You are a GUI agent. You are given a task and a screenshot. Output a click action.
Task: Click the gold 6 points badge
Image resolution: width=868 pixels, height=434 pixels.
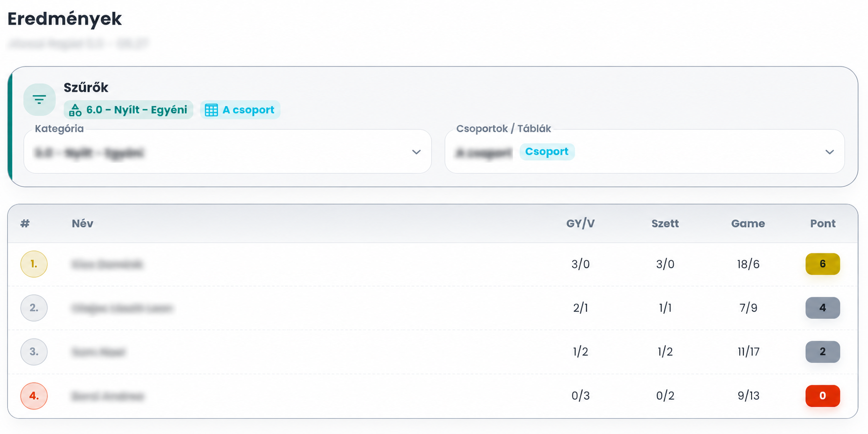[822, 264]
